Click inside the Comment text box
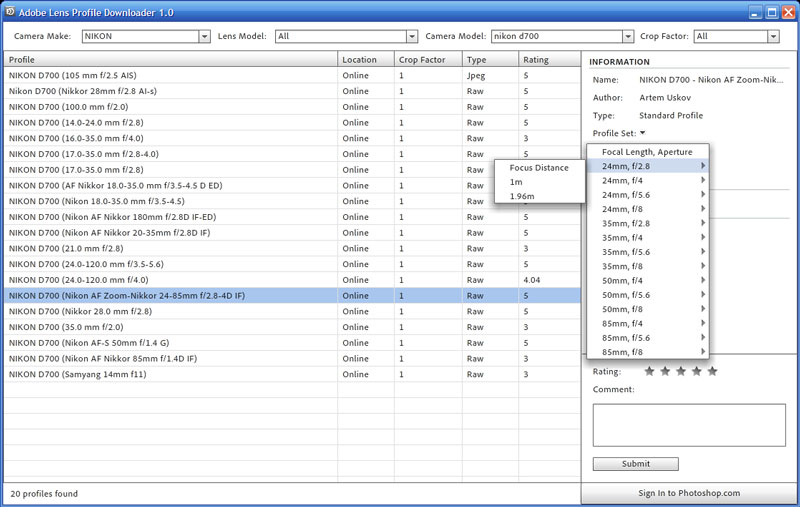Image resolution: width=800 pixels, height=507 pixels. coord(689,425)
